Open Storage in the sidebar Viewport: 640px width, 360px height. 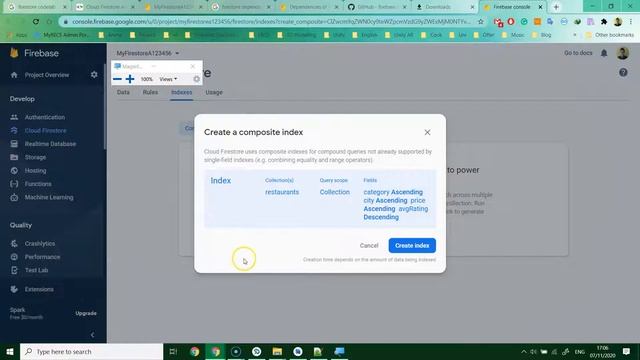pos(35,157)
